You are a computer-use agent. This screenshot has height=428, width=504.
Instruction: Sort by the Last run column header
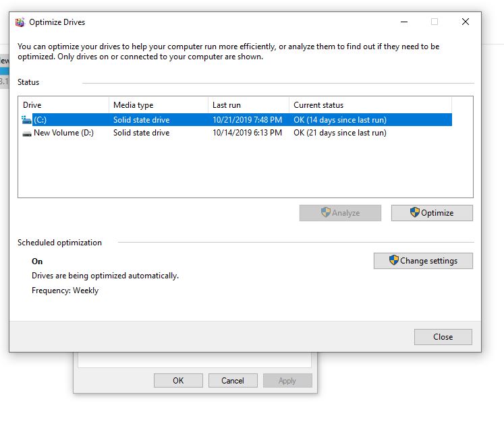click(248, 105)
